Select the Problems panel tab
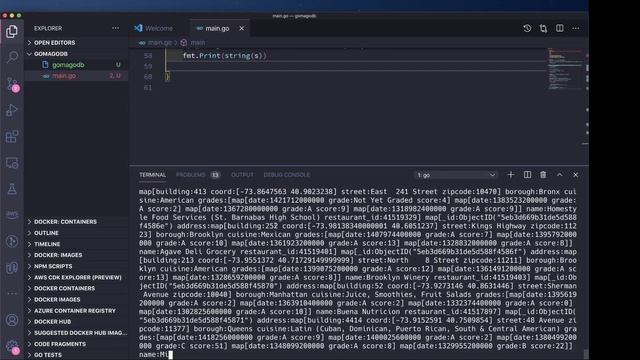 click(198, 175)
